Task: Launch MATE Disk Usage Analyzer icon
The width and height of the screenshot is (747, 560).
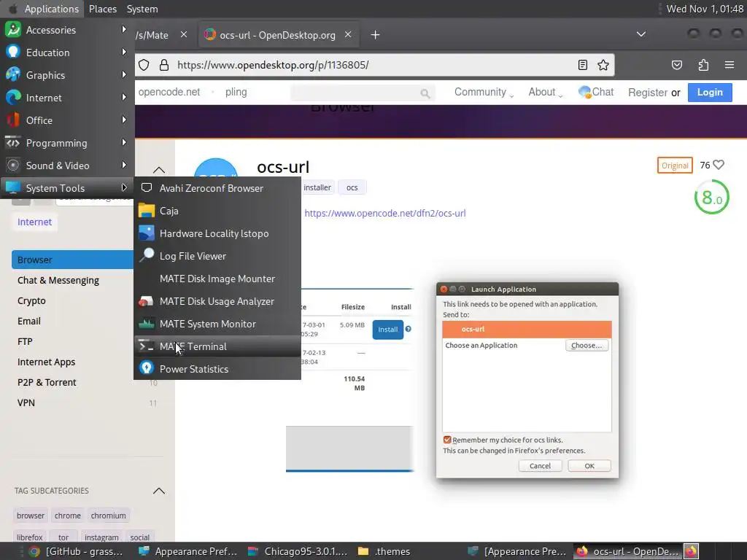Action: tap(146, 301)
